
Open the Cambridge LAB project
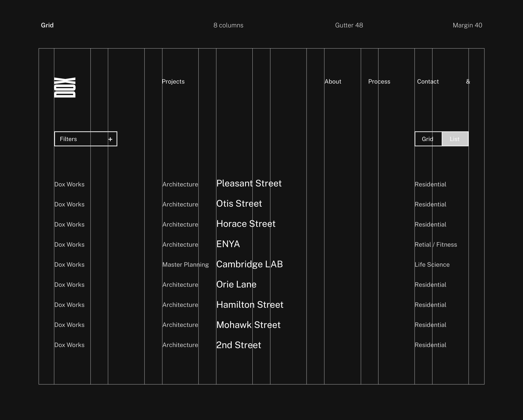point(249,264)
